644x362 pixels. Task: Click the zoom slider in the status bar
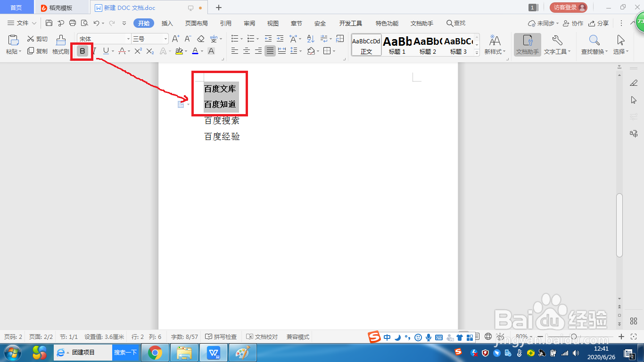coord(580,337)
